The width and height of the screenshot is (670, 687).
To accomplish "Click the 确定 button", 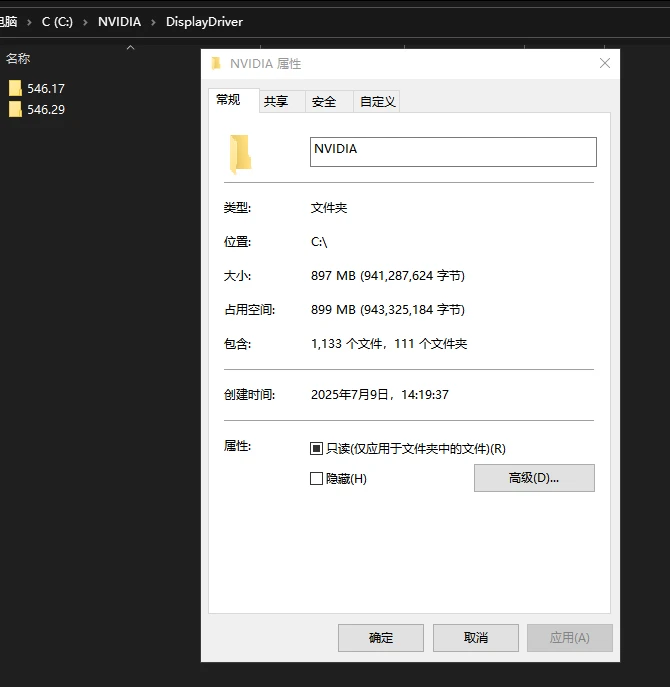I will click(x=380, y=637).
